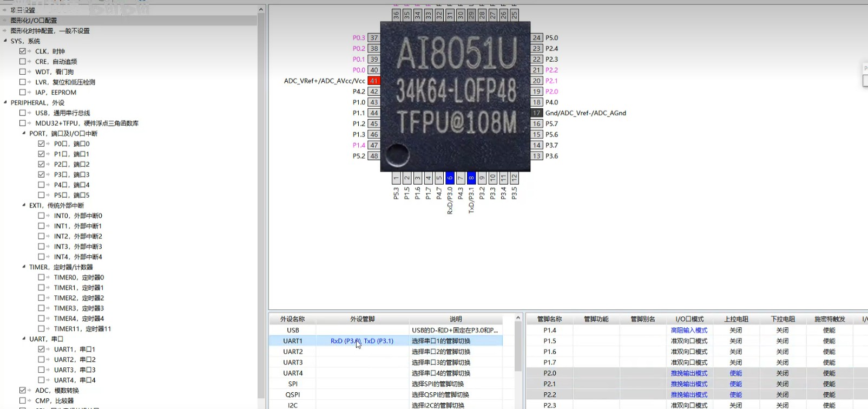Select pin 16 P5.7 on chip
The height and width of the screenshot is (409, 868).
[x=537, y=124]
